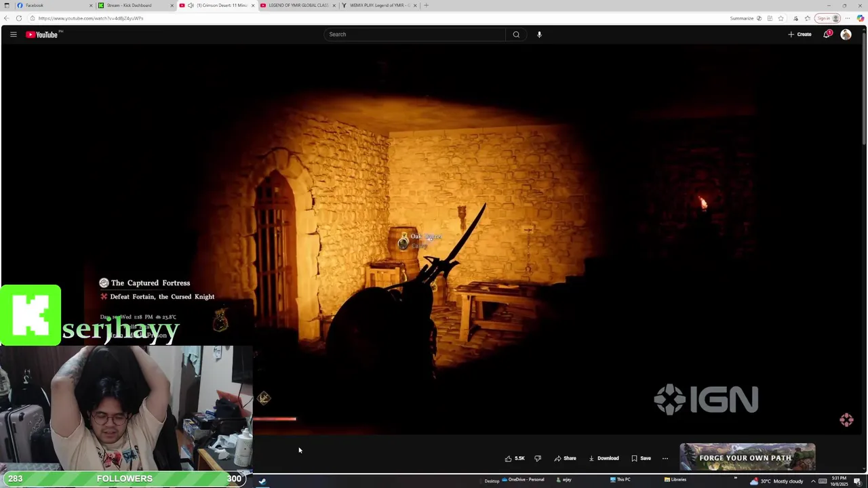Close the LEGEND OF YMIR tab
This screenshot has height=488, width=868.
click(x=334, y=5)
